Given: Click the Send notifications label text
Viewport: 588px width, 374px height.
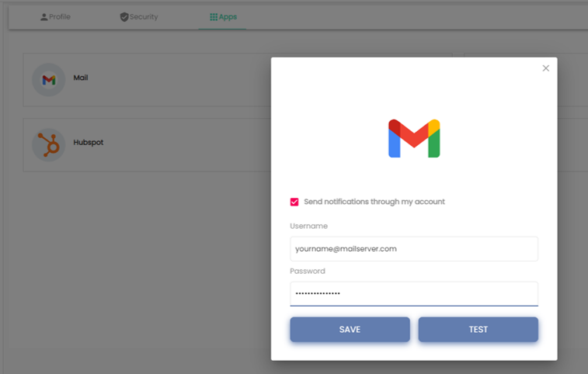Looking at the screenshot, I should (374, 202).
